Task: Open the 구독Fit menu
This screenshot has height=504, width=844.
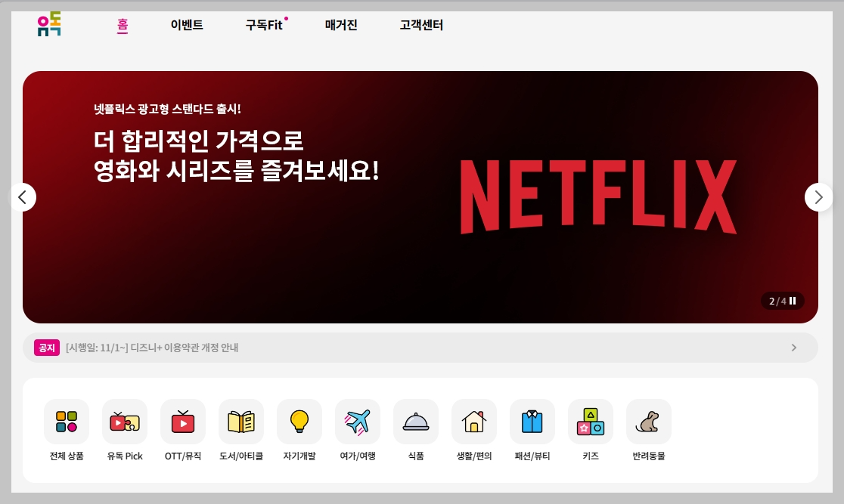Action: (x=264, y=25)
